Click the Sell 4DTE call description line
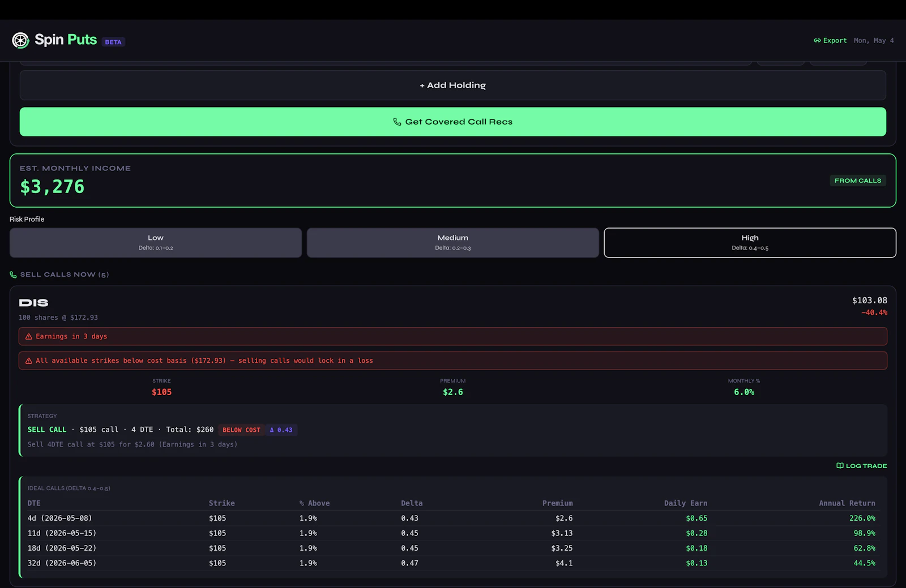 [133, 445]
